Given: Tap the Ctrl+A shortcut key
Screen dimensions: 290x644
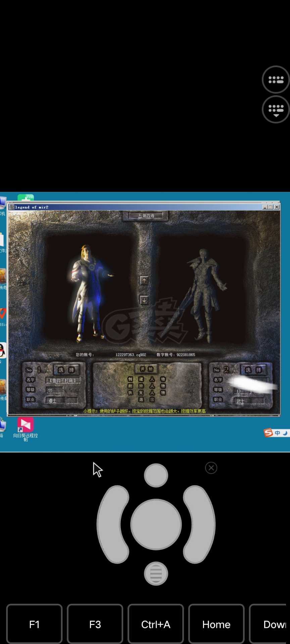Looking at the screenshot, I should pyautogui.click(x=156, y=624).
